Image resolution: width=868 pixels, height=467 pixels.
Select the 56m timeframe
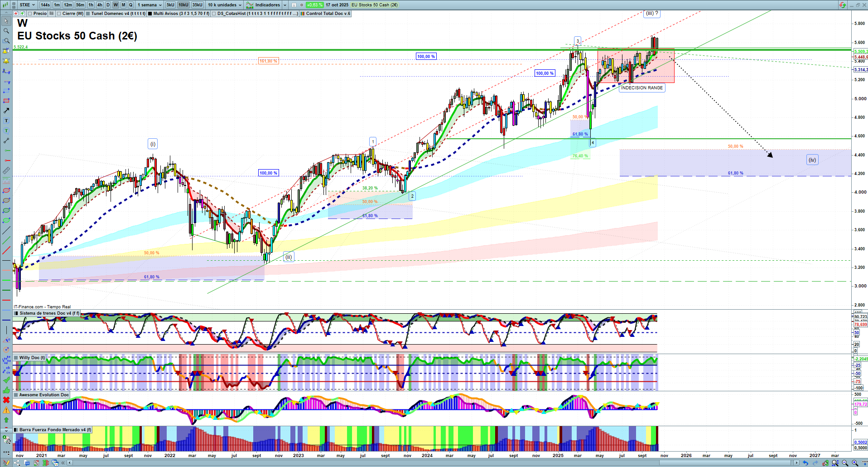tap(80, 5)
